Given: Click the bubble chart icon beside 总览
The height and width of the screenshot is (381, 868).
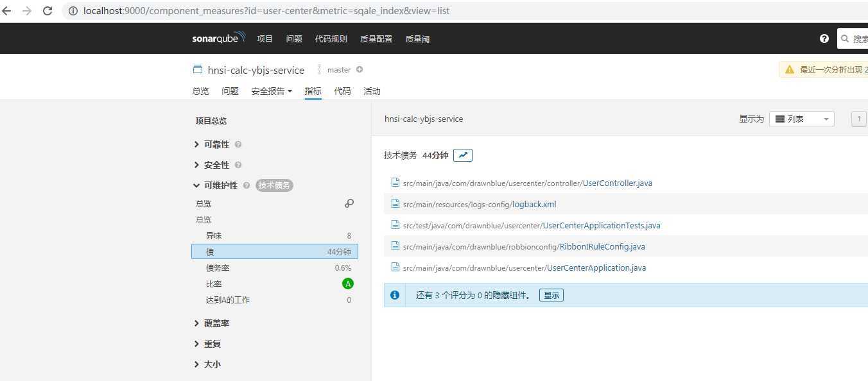Looking at the screenshot, I should tap(349, 203).
